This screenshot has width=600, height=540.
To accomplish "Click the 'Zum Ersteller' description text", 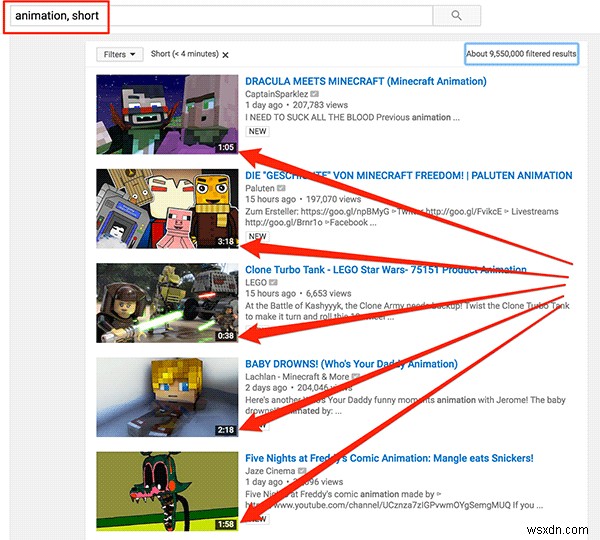I will 402,217.
